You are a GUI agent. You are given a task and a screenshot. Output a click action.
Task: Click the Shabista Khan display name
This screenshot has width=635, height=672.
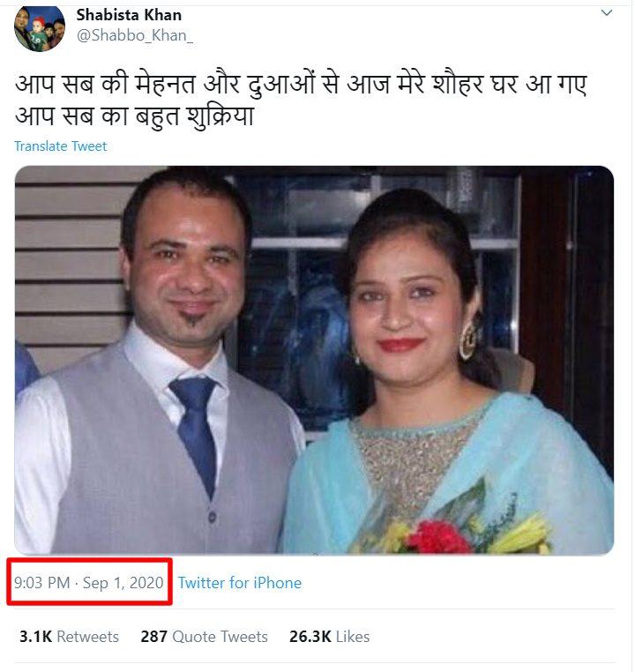coord(129,15)
